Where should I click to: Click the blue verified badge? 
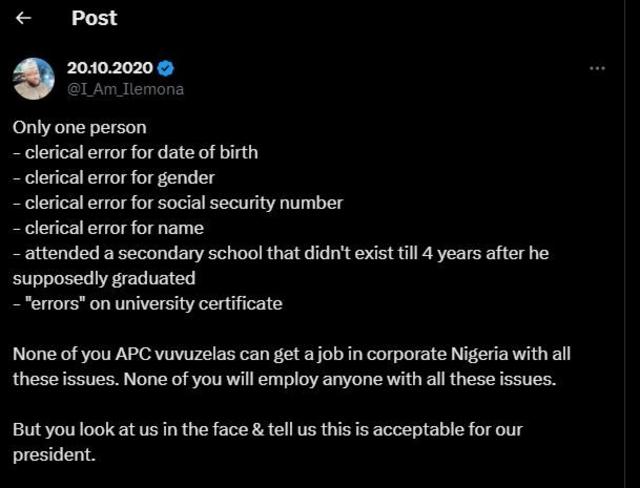tap(167, 68)
